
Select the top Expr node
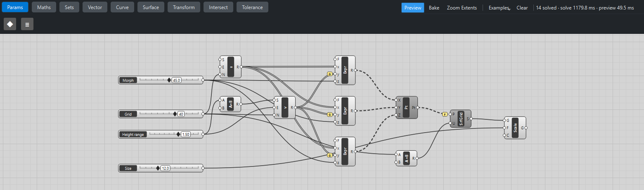tap(345, 70)
